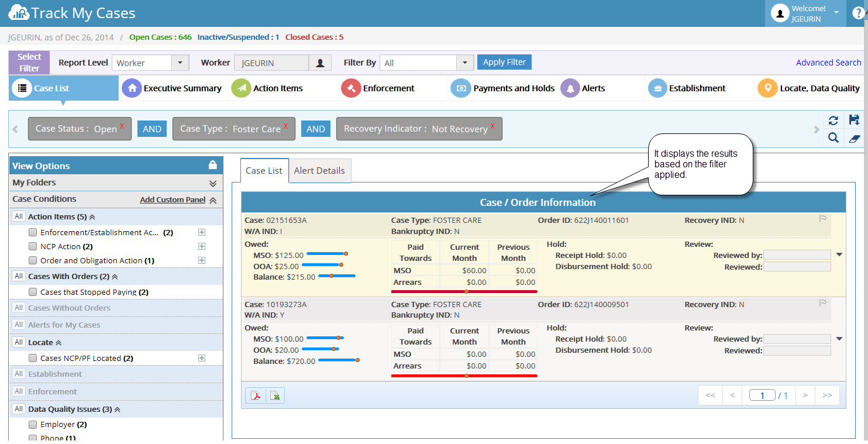Open the Report Level dropdown
This screenshot has height=444, width=868.
(180, 63)
